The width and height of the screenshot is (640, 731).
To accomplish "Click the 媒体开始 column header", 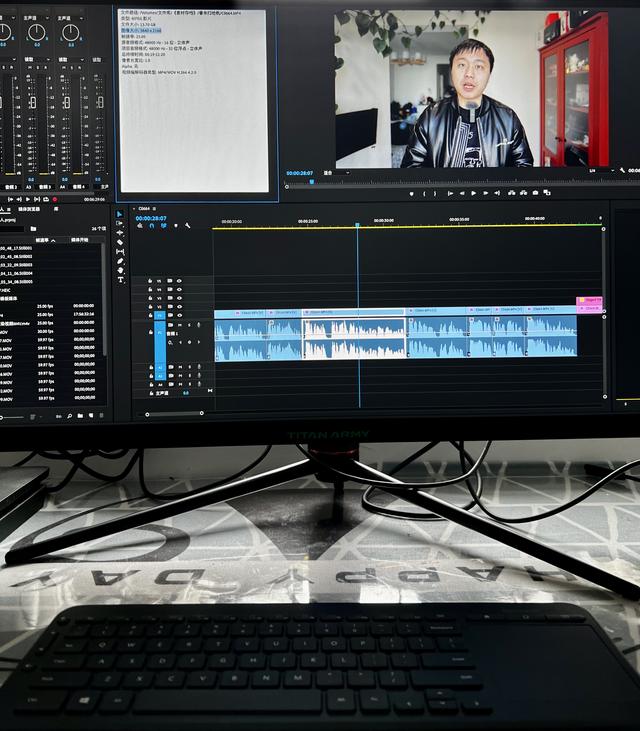I will (79, 240).
